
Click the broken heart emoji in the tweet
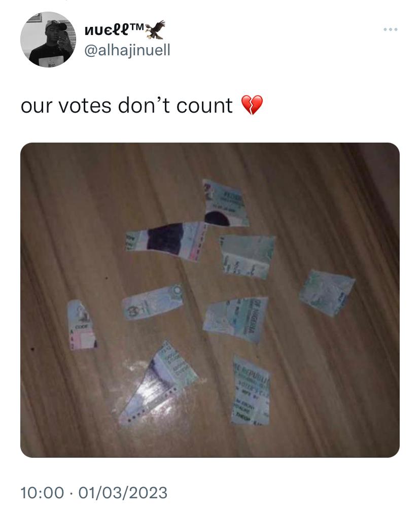[x=252, y=105]
